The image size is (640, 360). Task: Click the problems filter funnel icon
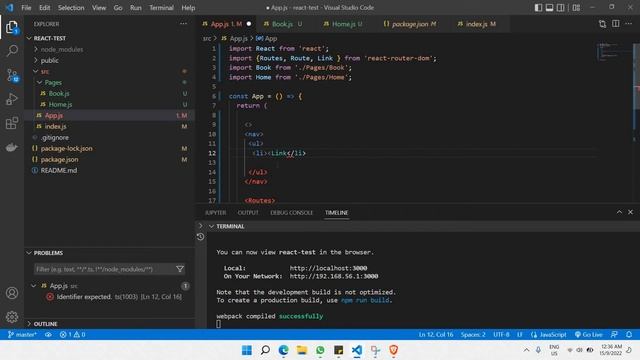tap(180, 269)
